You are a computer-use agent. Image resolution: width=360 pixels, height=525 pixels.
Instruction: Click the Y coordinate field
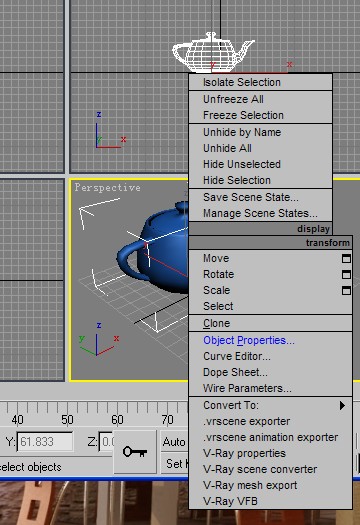click(45, 442)
